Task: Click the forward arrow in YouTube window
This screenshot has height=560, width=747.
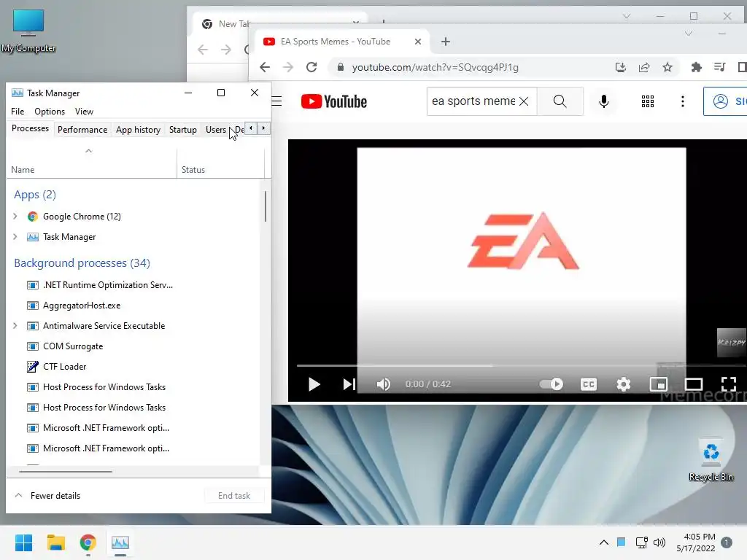Action: tap(288, 67)
